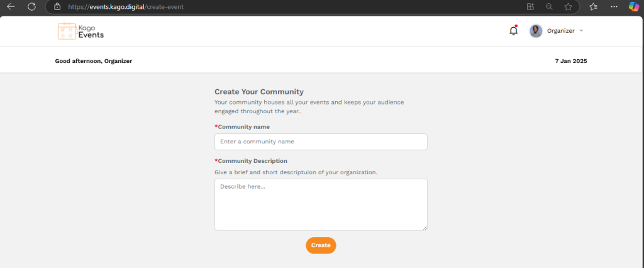Refresh the page with the reload icon
644x268 pixels.
[31, 6]
